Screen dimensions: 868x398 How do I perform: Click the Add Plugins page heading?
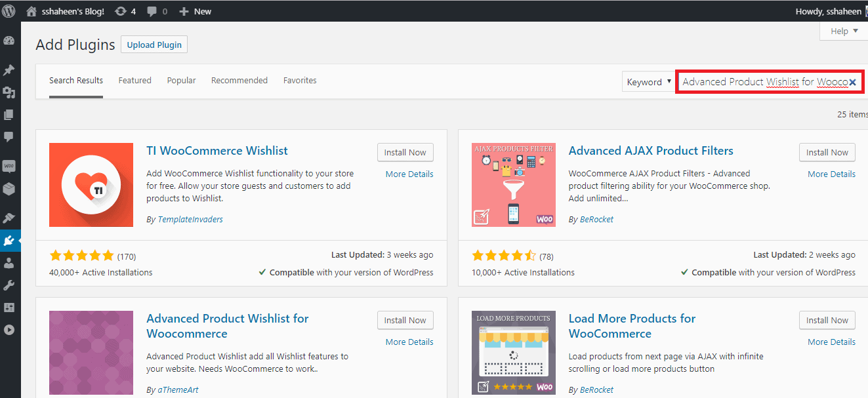75,45
